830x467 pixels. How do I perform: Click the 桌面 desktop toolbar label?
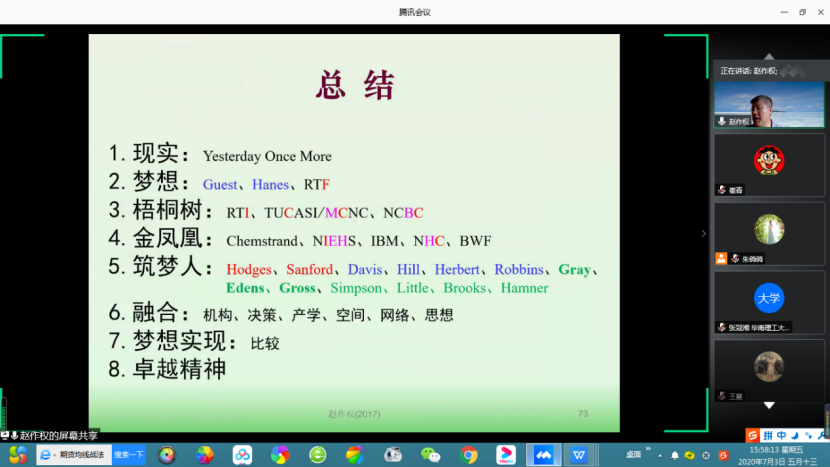coord(633,454)
